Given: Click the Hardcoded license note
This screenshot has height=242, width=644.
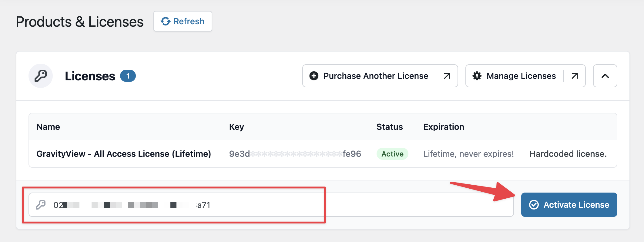Looking at the screenshot, I should point(568,154).
